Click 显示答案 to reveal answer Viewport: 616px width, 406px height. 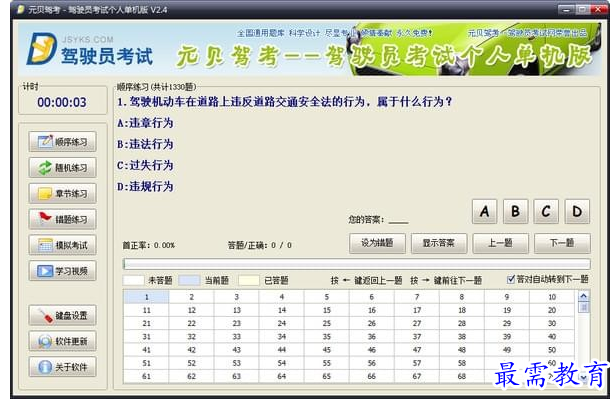[x=439, y=243]
